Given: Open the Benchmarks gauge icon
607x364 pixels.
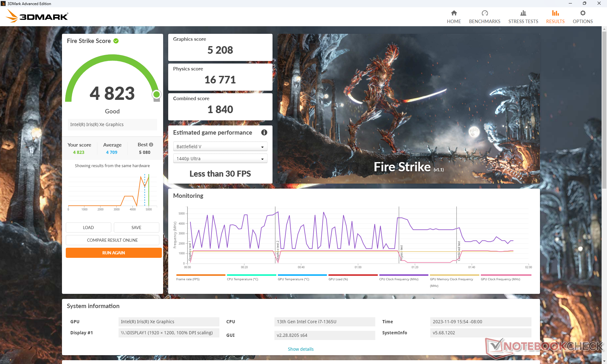Looking at the screenshot, I should [x=484, y=13].
